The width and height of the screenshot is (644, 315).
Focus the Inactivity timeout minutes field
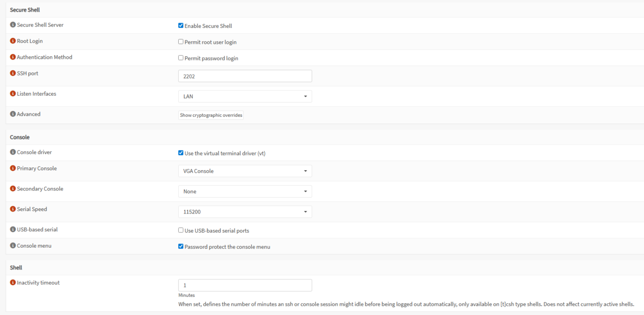click(245, 285)
